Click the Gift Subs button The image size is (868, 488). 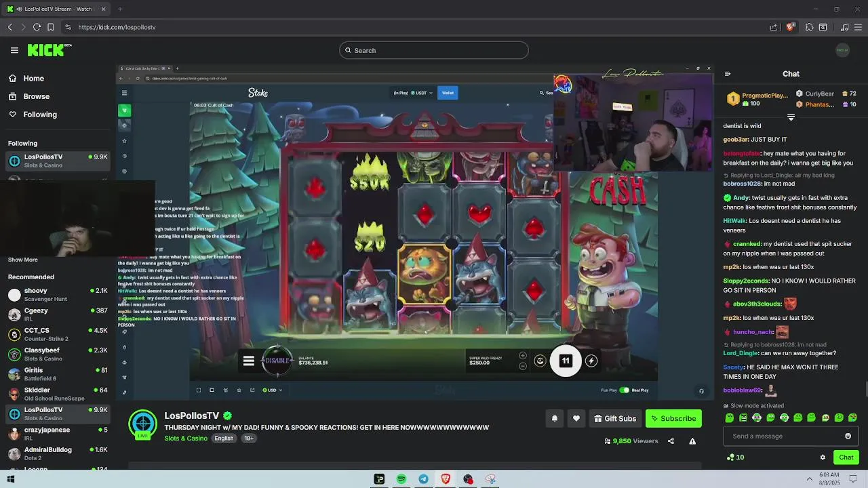pyautogui.click(x=615, y=418)
